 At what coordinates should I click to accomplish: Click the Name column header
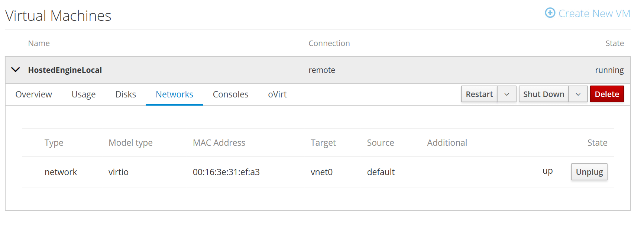[39, 44]
